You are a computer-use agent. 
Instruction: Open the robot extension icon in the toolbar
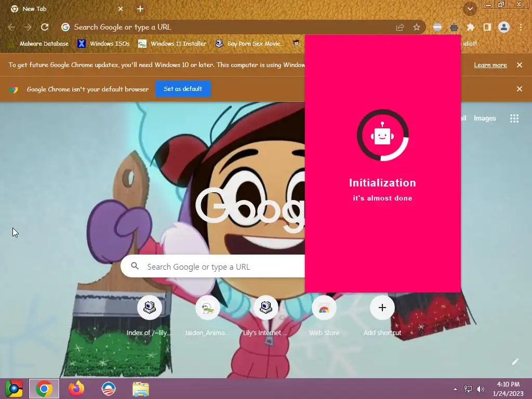[454, 28]
